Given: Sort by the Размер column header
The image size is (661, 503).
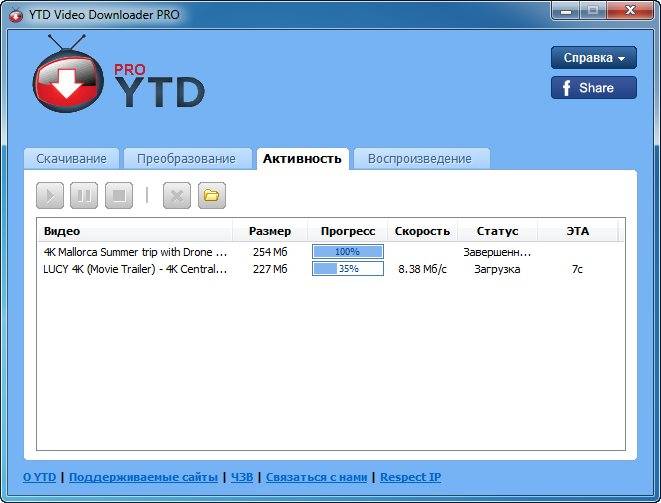Looking at the screenshot, I should click(x=270, y=231).
